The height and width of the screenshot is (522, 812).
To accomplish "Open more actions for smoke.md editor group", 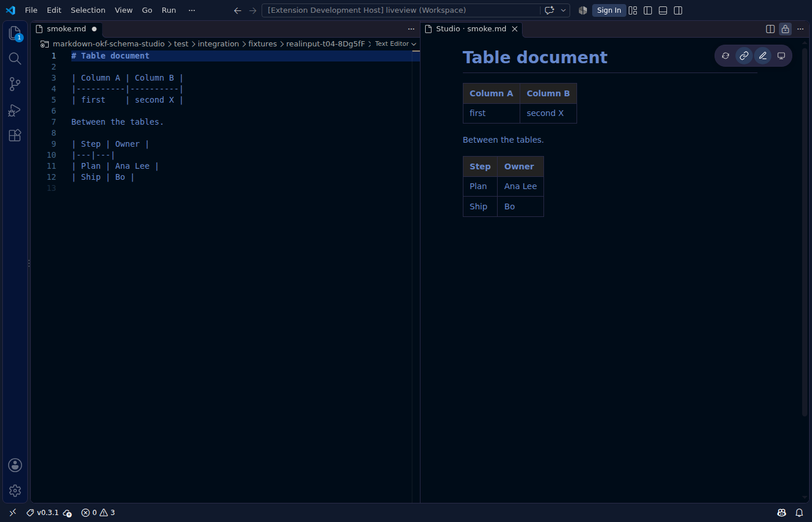I will pyautogui.click(x=411, y=29).
